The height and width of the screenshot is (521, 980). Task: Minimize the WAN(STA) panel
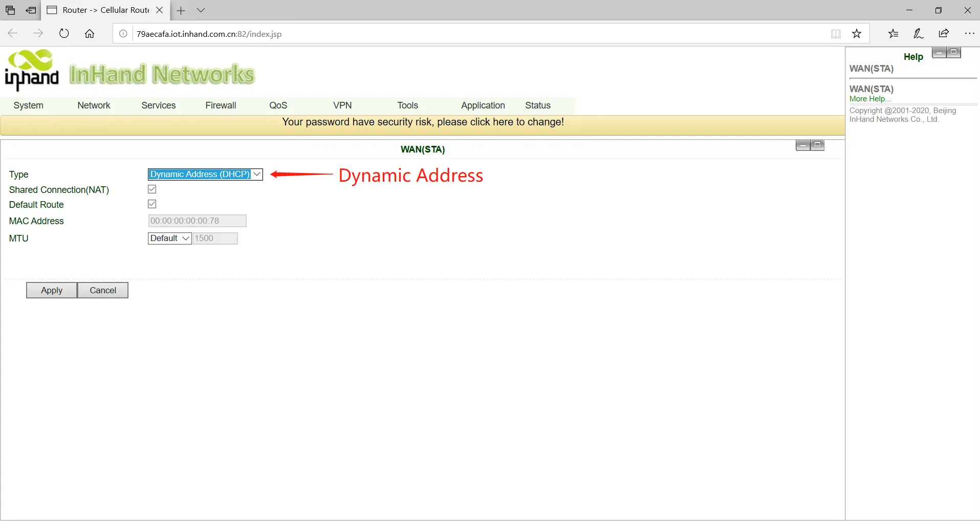click(x=803, y=145)
